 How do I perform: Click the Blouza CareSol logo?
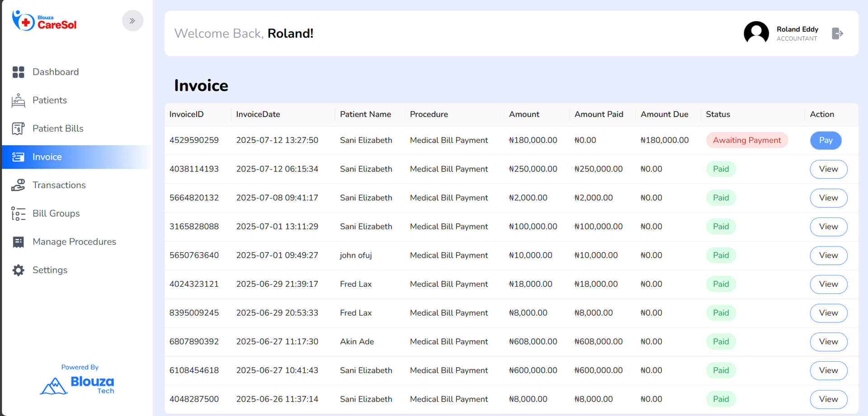coord(44,21)
